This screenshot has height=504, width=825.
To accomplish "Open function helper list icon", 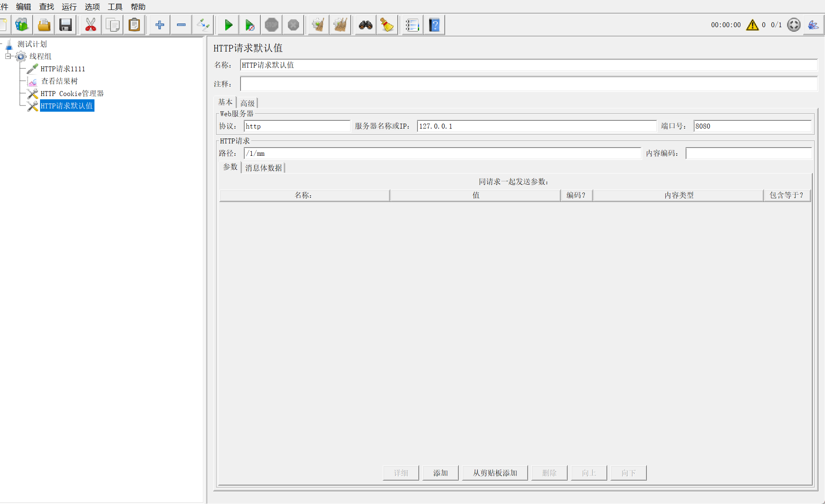I will point(412,25).
